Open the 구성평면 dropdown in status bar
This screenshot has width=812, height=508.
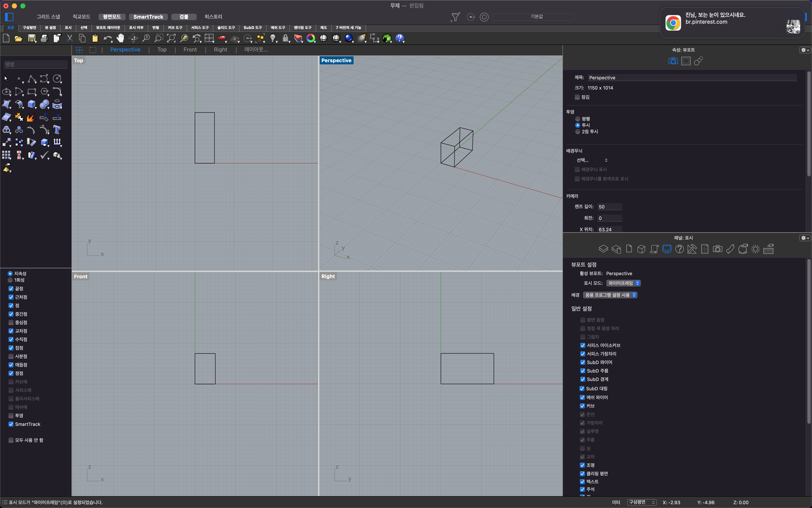tap(642, 502)
